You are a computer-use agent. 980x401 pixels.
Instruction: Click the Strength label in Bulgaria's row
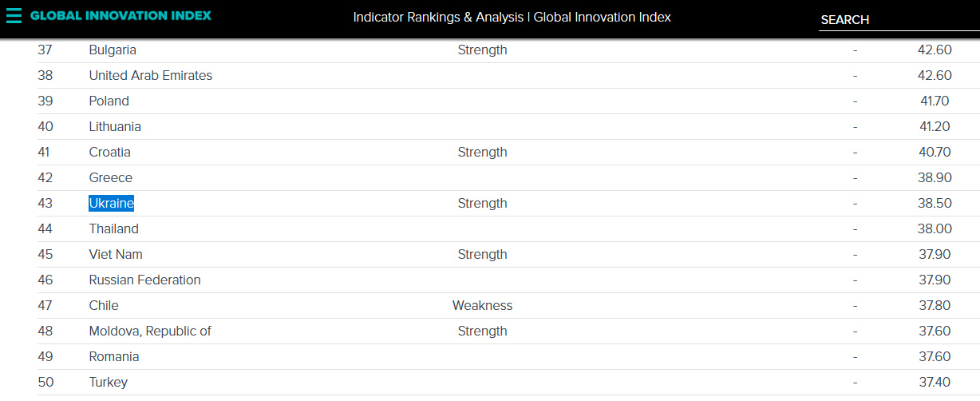482,50
